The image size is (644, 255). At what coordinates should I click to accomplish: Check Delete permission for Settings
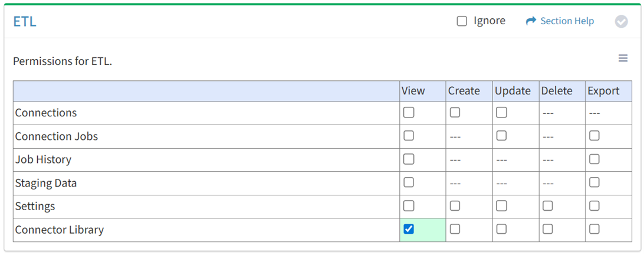pos(547,206)
